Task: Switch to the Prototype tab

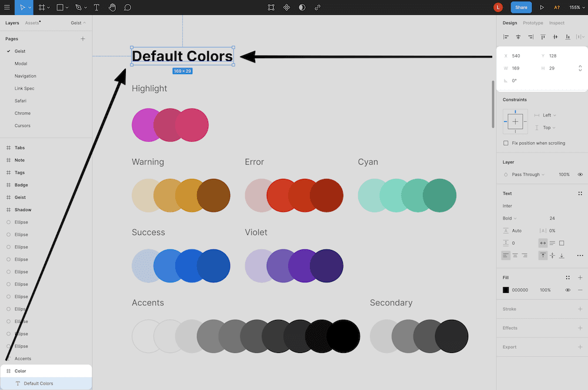Action: pyautogui.click(x=533, y=23)
